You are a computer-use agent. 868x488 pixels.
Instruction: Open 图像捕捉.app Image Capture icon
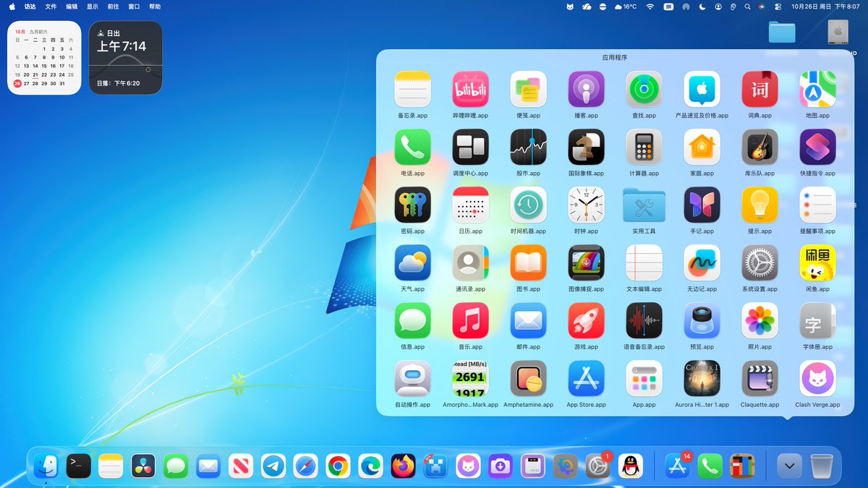(x=586, y=262)
